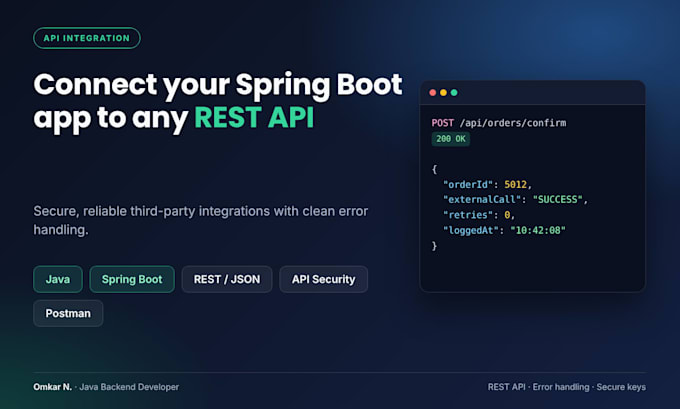Click the /api/orders/confirm endpoint path
Viewport: 680px width, 409px height.
[513, 123]
